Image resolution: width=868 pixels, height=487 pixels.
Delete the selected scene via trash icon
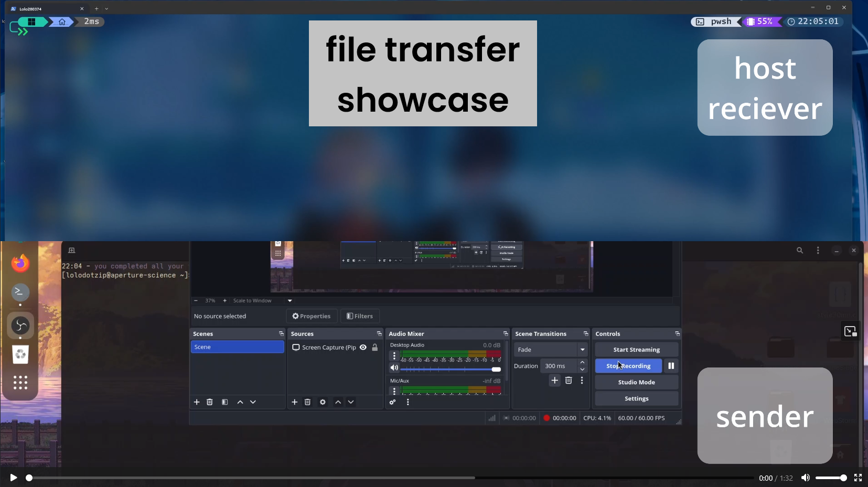tap(210, 402)
